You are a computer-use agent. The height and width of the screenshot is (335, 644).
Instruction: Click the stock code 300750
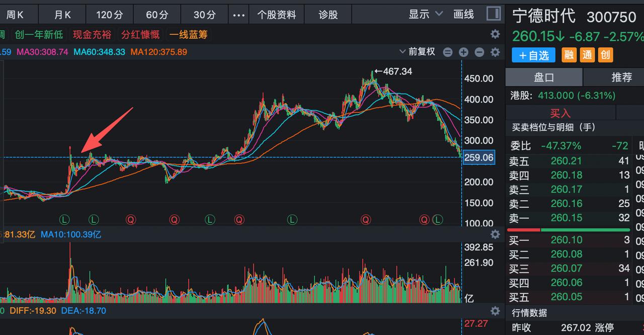pyautogui.click(x=611, y=17)
